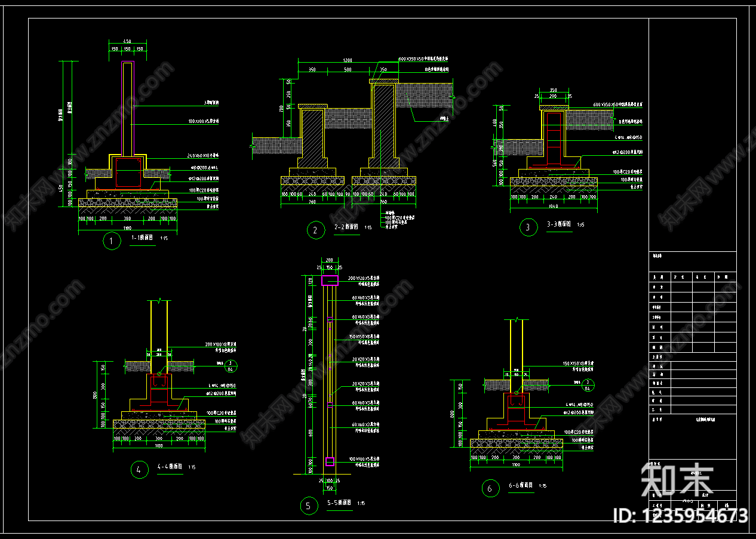756x539 pixels.
Task: Select the "1:15" scale beside 5-5断面图
Action: point(361,504)
